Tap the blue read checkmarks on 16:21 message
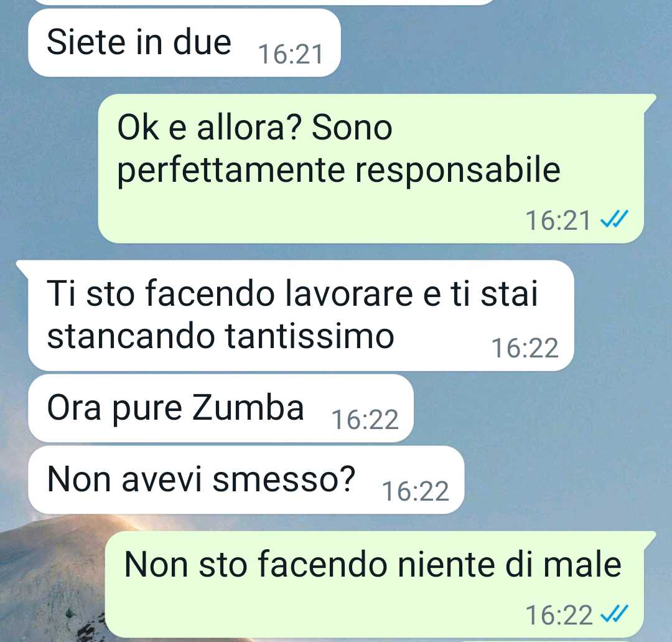The height and width of the screenshot is (642, 672). 614,220
